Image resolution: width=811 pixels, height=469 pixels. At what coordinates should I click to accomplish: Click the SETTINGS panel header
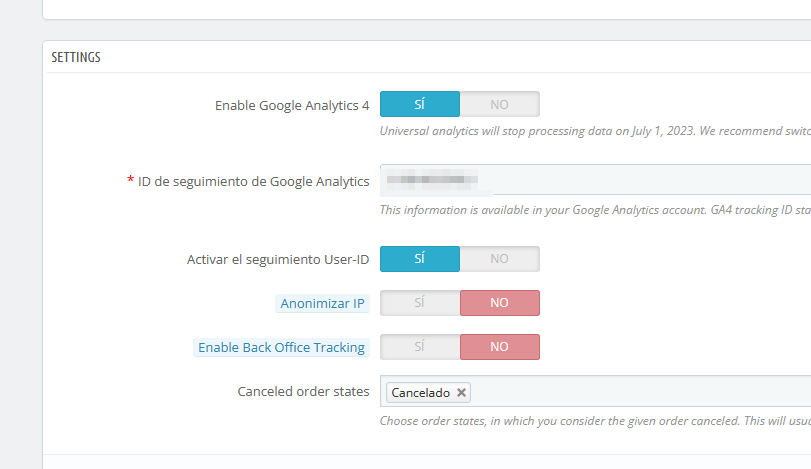(76, 58)
